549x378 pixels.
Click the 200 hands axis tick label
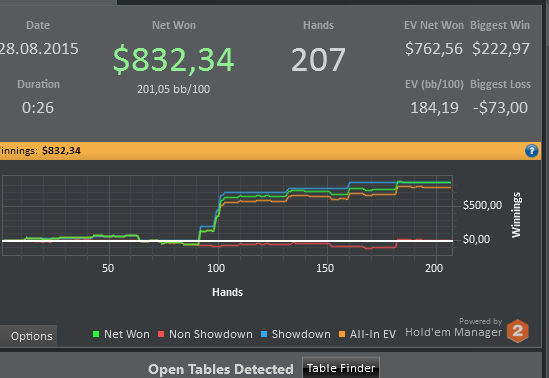click(434, 268)
